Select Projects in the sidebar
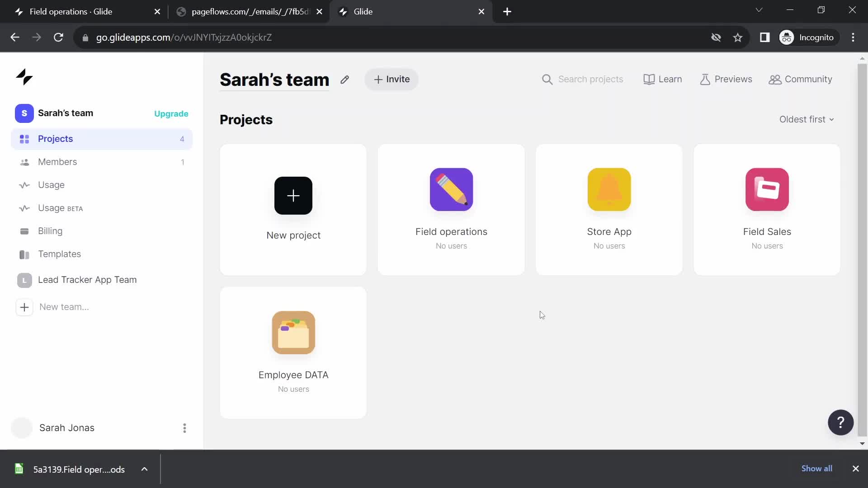The width and height of the screenshot is (868, 488). point(102,139)
